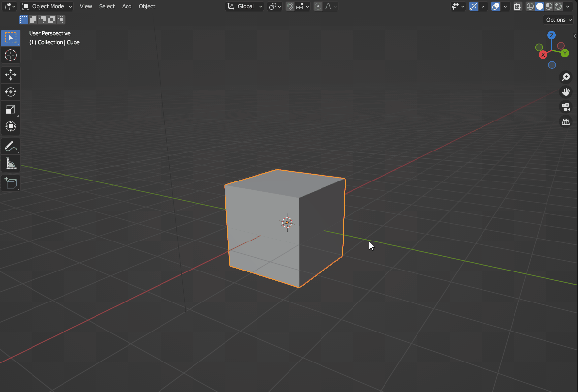This screenshot has height=392, width=578.
Task: Open the snapping settings dropdown
Action: [x=303, y=6]
